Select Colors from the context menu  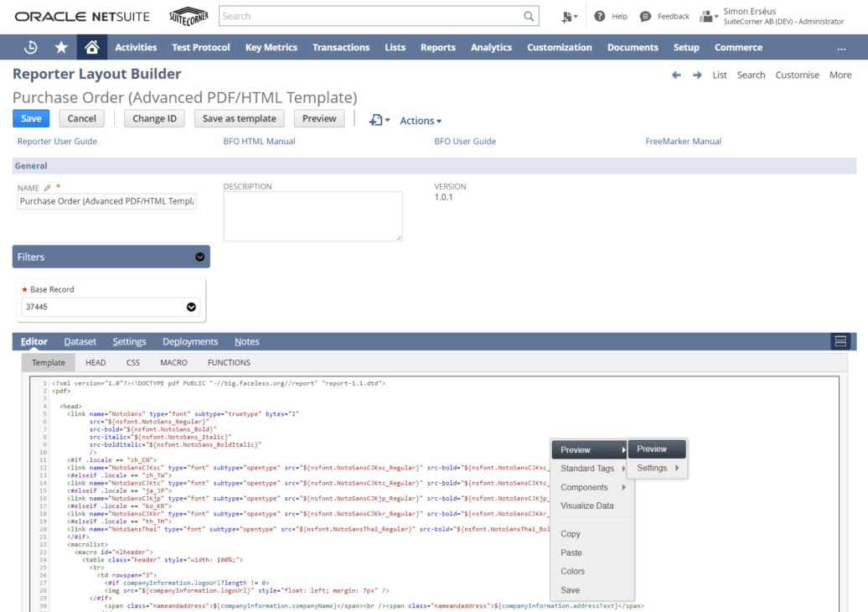(572, 571)
